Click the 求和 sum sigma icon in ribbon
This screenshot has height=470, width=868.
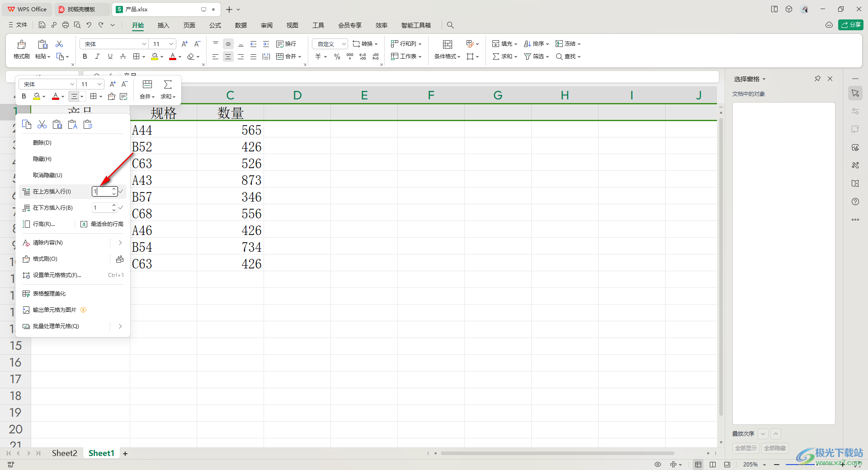coord(496,56)
